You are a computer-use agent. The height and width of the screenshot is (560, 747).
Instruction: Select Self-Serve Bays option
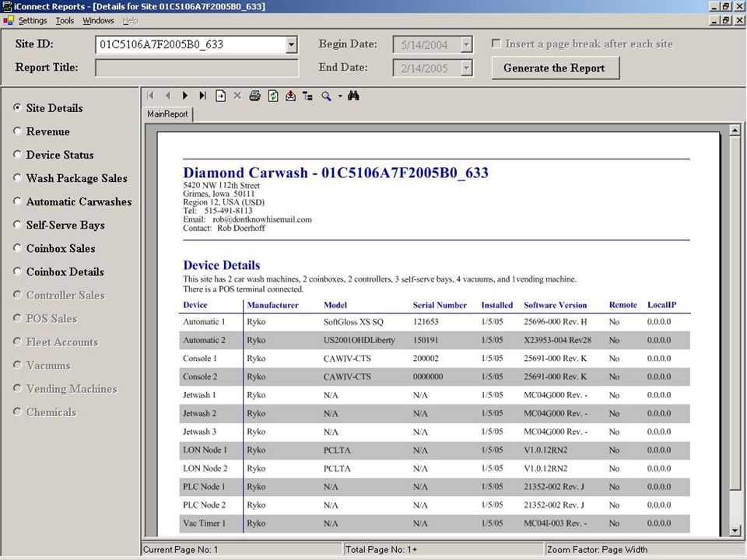coord(18,224)
